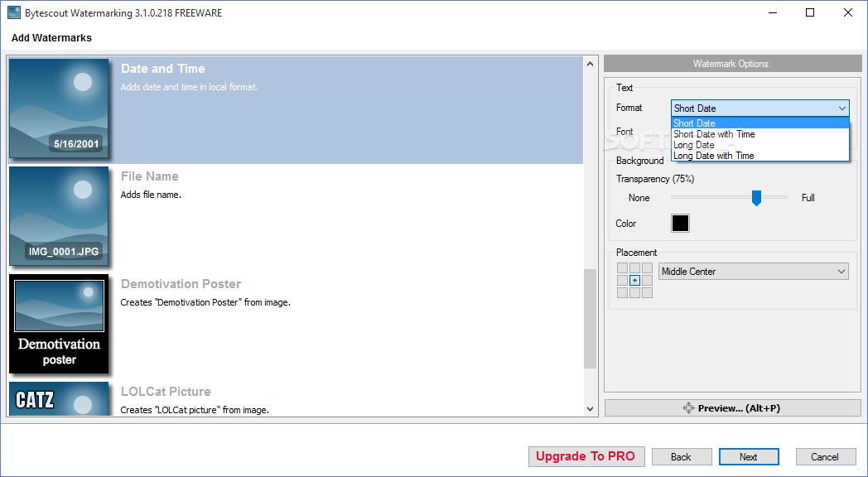Click the watermark list scroll down arrow

[590, 409]
